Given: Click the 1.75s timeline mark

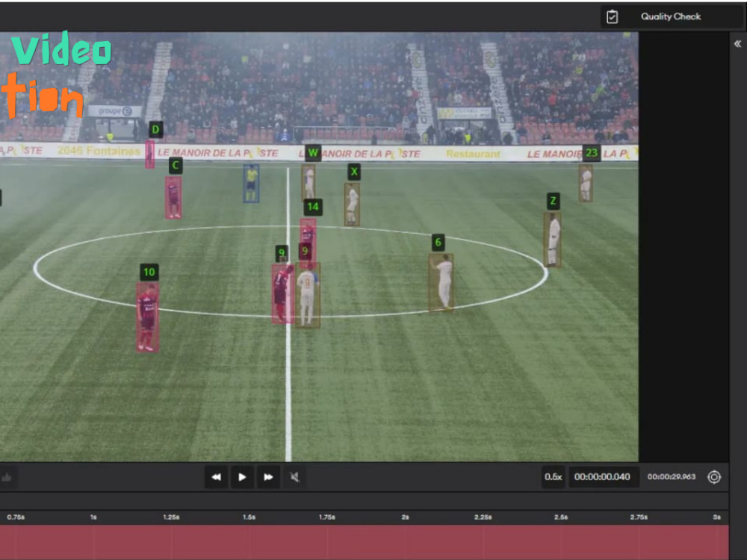Looking at the screenshot, I should (x=327, y=517).
